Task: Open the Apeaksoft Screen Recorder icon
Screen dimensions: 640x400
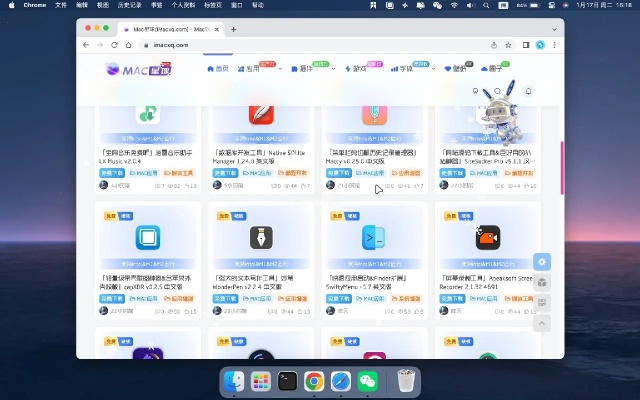Action: tap(487, 237)
